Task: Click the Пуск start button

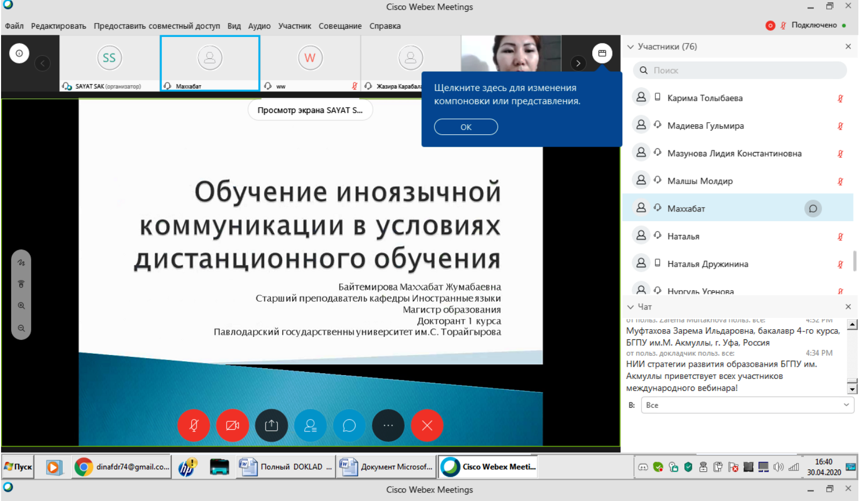Action: 18,467
